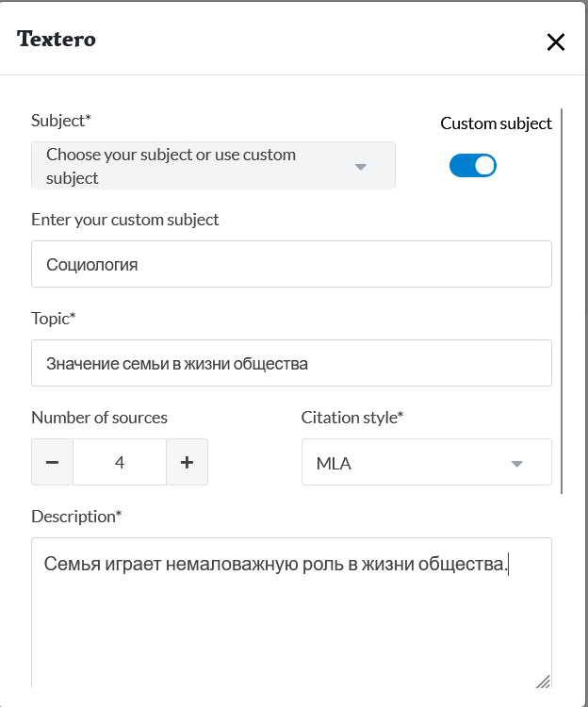Click the 'Citation style*' label
This screenshot has height=707, width=588.
coord(352,418)
